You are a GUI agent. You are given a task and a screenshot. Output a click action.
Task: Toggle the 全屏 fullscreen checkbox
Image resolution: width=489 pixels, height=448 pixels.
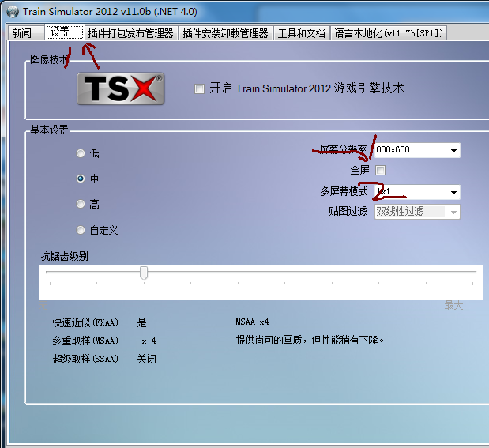381,171
